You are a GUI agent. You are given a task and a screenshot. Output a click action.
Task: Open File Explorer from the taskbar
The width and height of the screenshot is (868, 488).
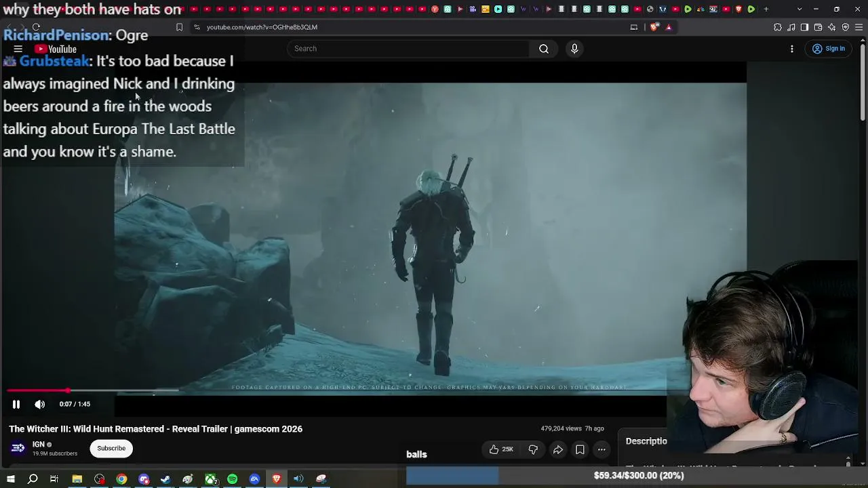coord(77,479)
